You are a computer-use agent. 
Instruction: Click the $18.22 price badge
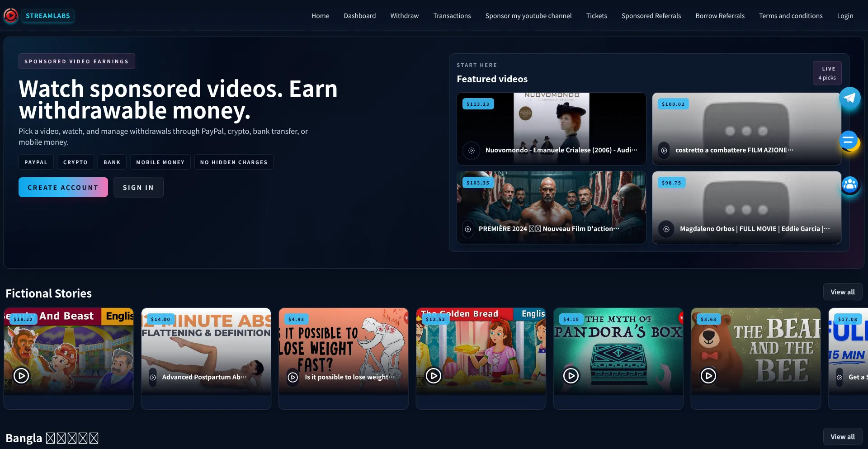tap(23, 319)
